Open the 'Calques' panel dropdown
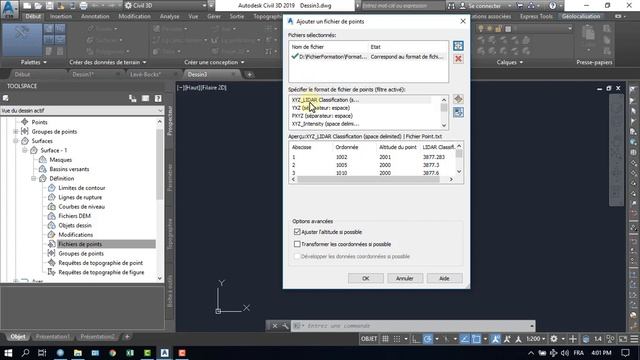Viewport: 640px width, 360px height. coord(509,62)
